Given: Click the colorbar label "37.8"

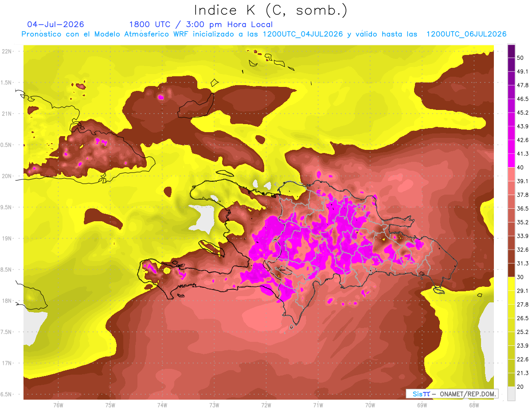Looking at the screenshot, I should [522, 195].
